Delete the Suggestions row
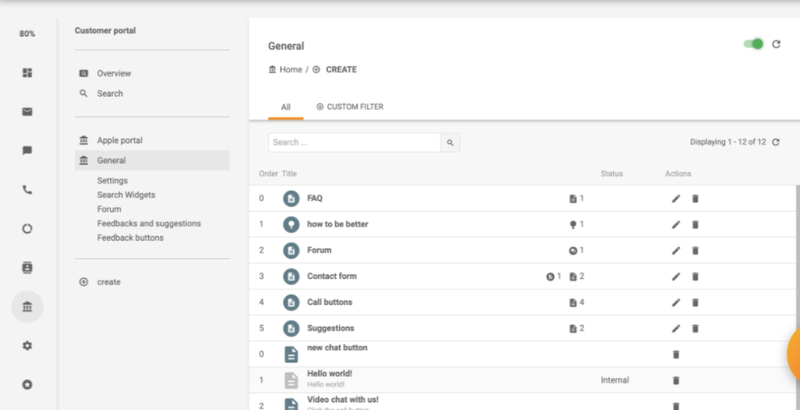Screen dimensions: 800x410 695,328
